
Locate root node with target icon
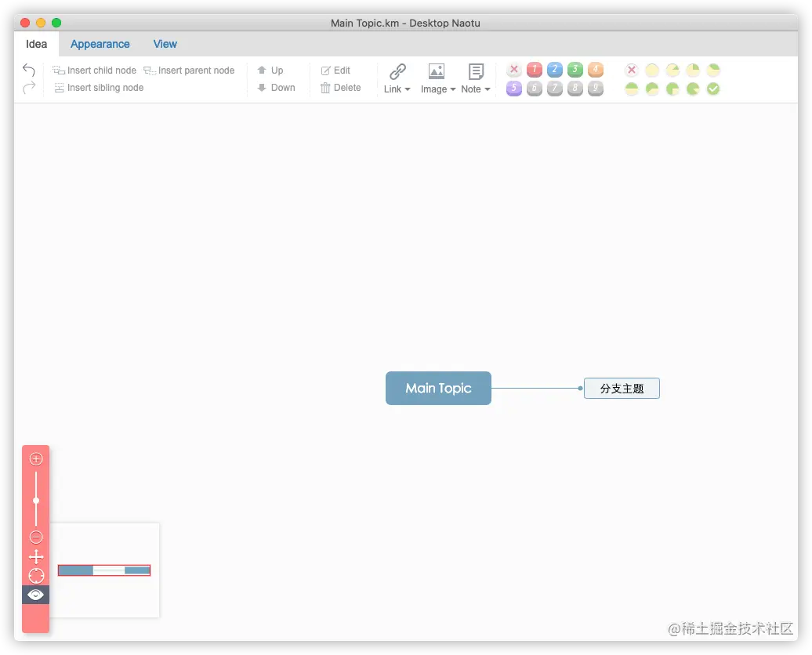(x=36, y=576)
